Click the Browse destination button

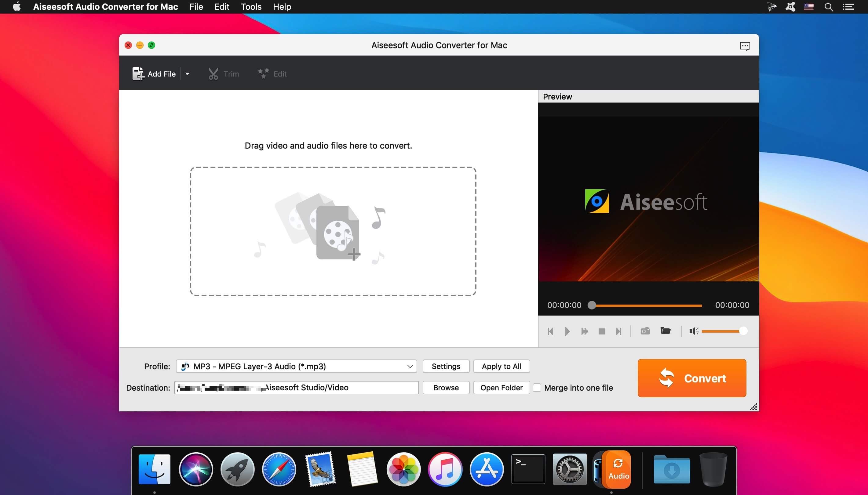tap(446, 388)
